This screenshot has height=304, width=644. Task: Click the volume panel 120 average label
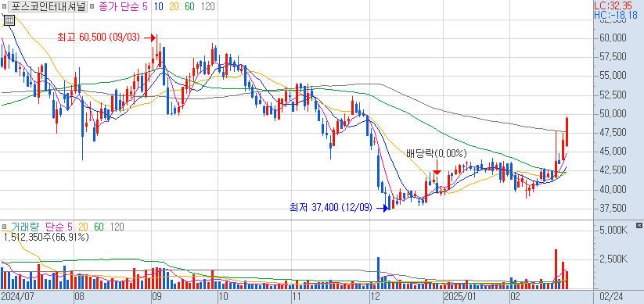tap(117, 227)
